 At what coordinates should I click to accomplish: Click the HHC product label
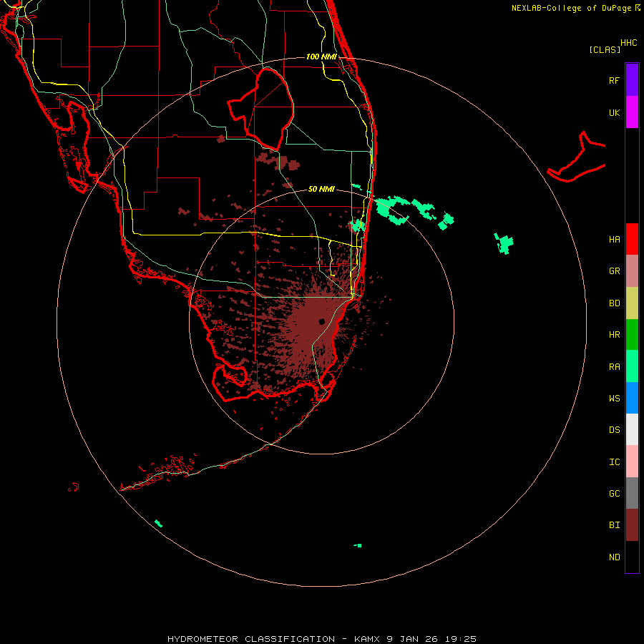click(x=628, y=43)
